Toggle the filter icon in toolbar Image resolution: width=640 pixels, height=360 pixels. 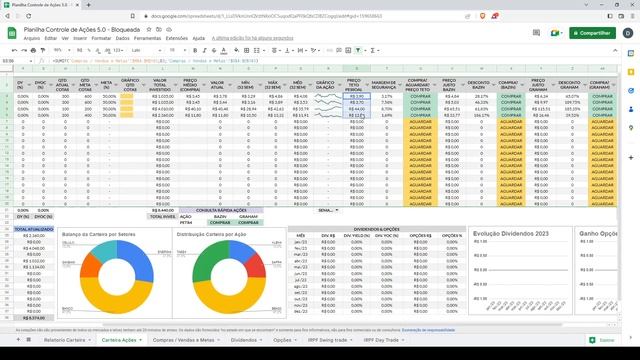[x=358, y=50]
